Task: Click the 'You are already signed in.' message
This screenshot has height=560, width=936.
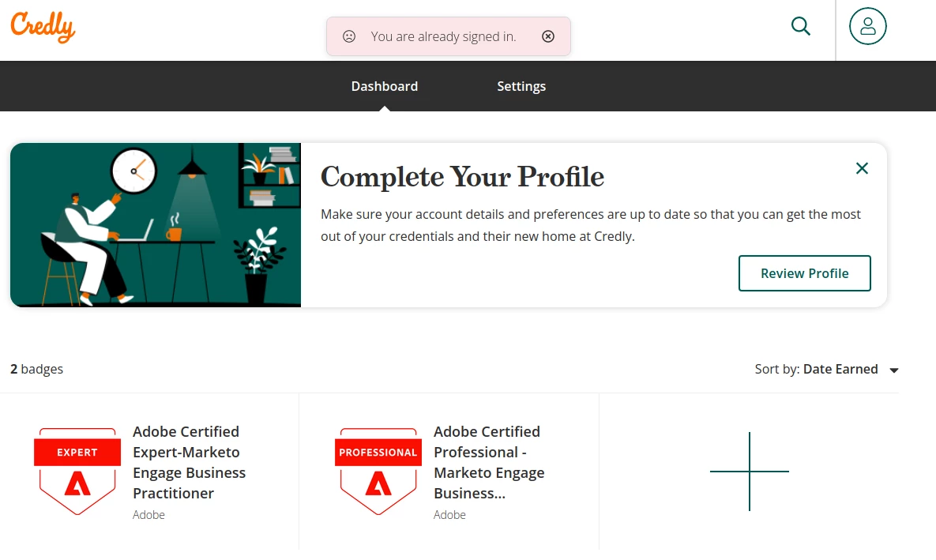Action: (x=443, y=36)
